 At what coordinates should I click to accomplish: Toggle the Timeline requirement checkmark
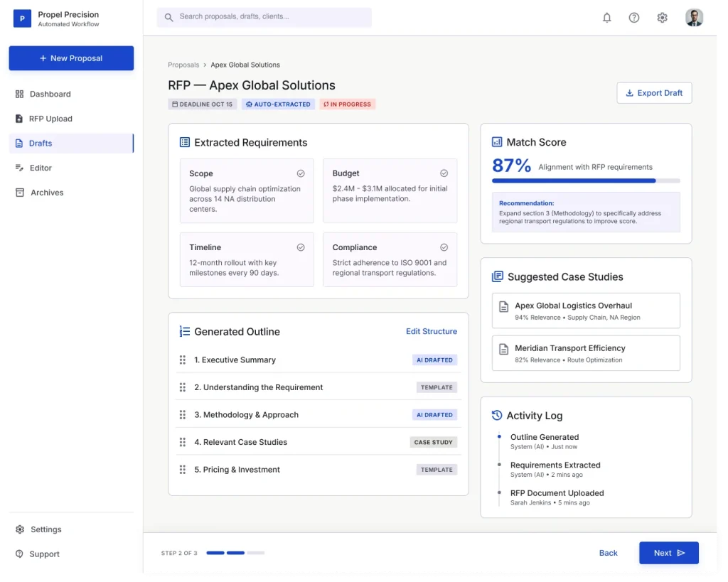click(301, 247)
